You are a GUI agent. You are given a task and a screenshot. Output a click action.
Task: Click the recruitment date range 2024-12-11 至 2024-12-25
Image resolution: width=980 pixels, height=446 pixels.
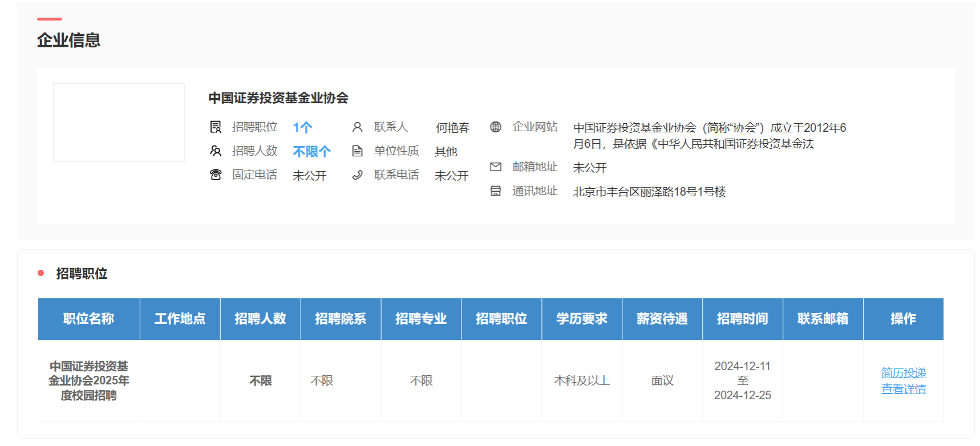click(x=743, y=380)
